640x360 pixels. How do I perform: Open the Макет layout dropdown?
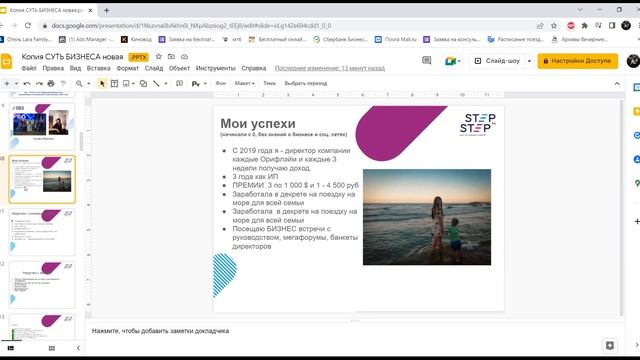pos(244,83)
